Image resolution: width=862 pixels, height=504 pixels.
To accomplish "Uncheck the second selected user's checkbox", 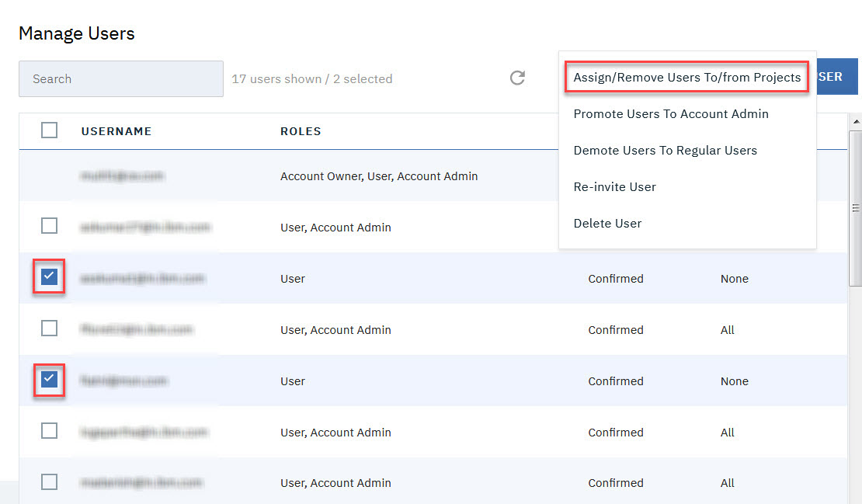I will click(x=49, y=380).
